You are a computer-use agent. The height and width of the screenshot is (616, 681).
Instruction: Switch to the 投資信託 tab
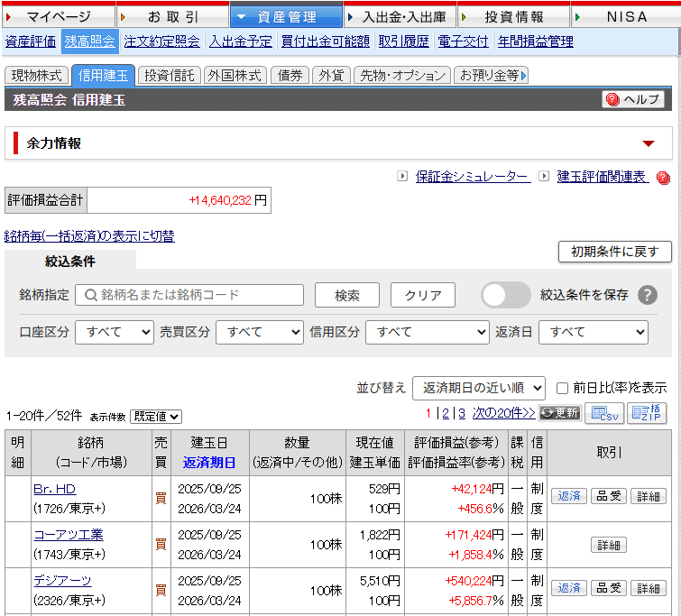pyautogui.click(x=170, y=76)
